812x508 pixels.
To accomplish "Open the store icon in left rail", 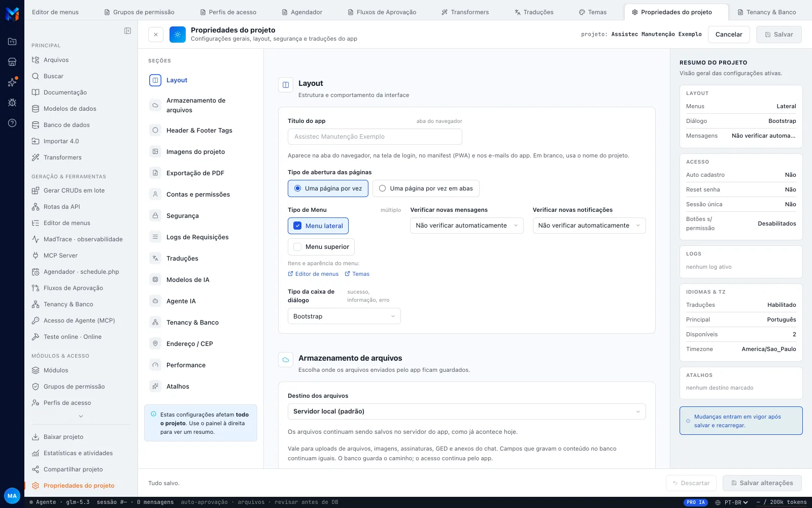I will pos(12,62).
